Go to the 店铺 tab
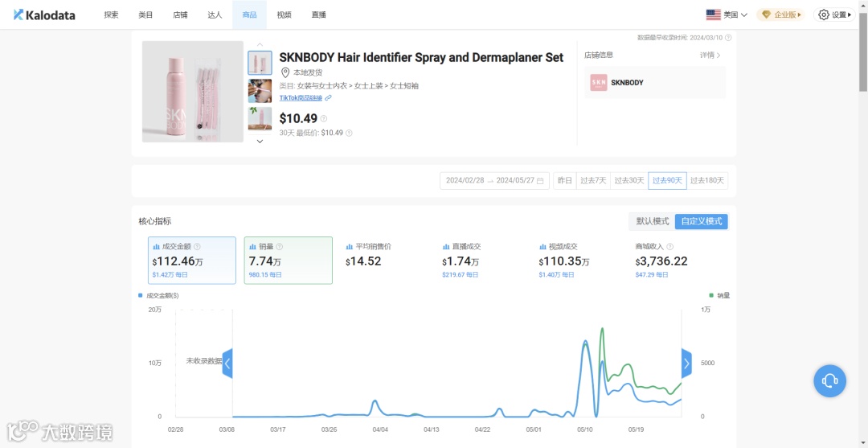868x448 pixels. (180, 15)
